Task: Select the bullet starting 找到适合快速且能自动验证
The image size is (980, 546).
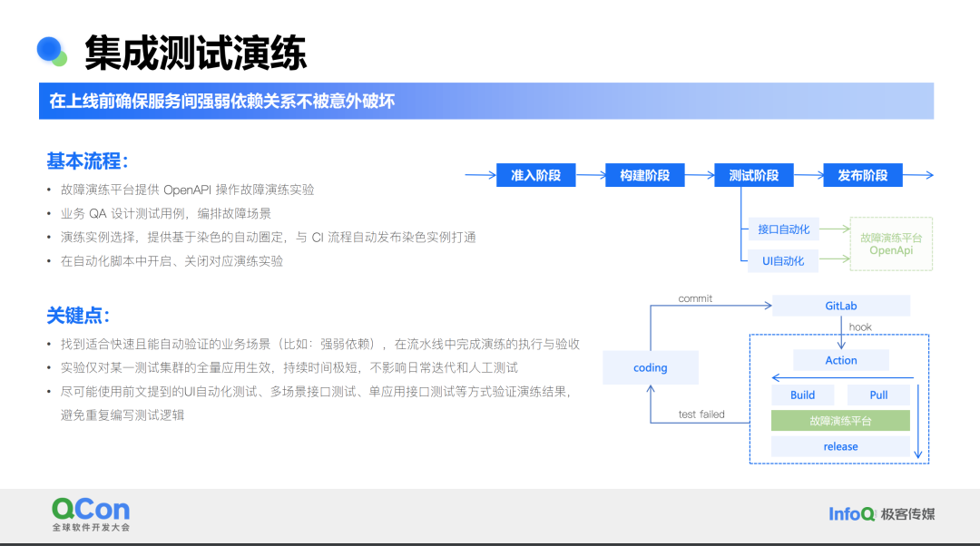Action: pos(320,345)
